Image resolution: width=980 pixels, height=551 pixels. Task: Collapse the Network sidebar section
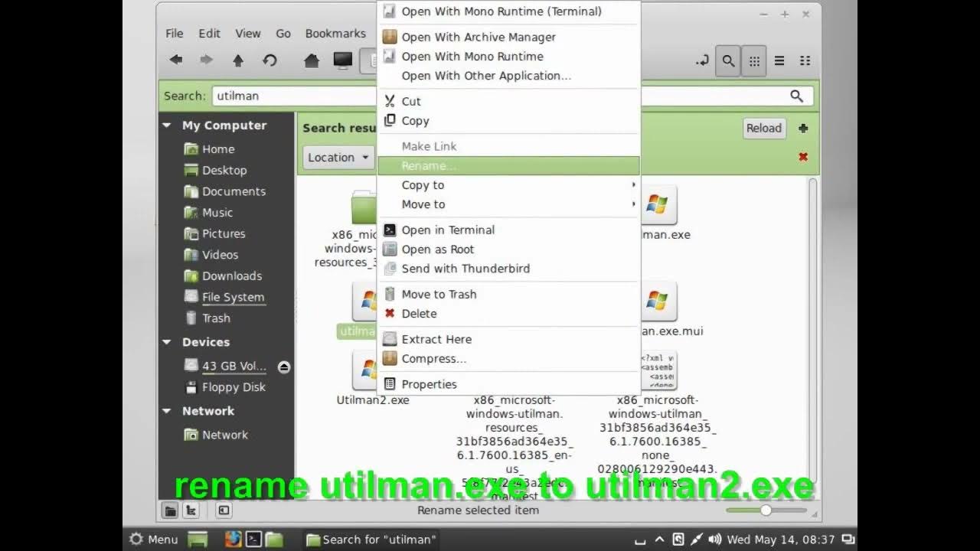[x=167, y=411]
